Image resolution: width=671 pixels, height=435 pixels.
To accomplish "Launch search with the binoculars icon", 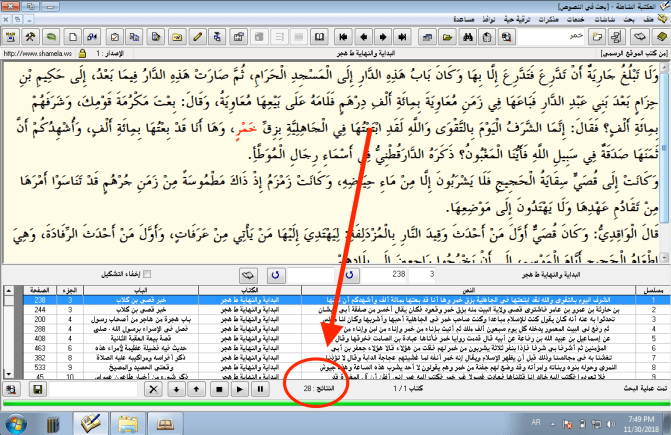I will click(467, 37).
